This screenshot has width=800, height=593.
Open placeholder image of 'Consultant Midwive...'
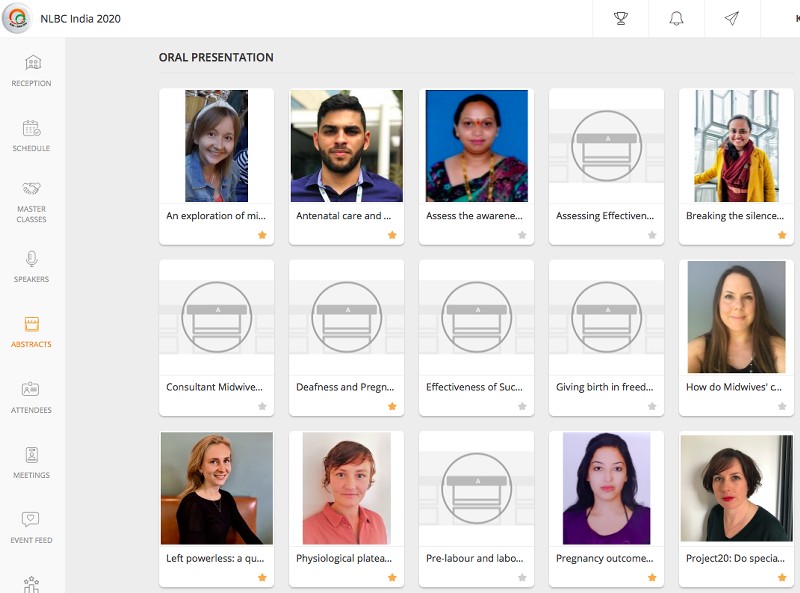pos(216,317)
